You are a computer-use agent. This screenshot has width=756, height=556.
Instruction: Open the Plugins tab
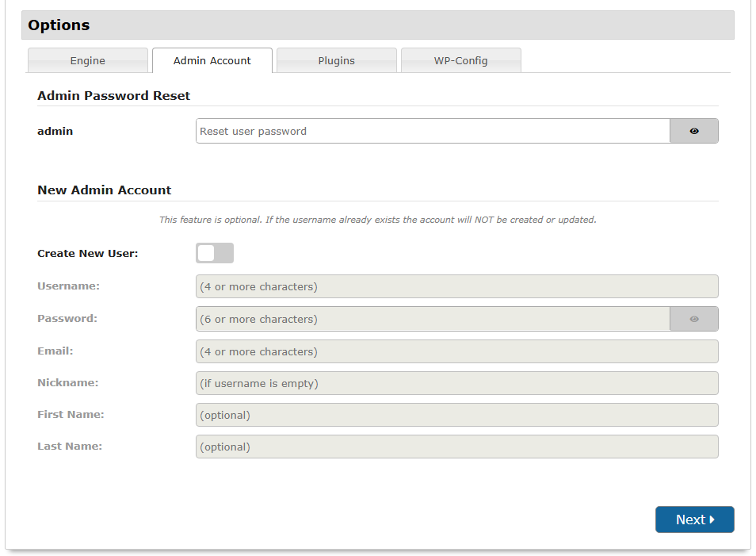click(337, 60)
